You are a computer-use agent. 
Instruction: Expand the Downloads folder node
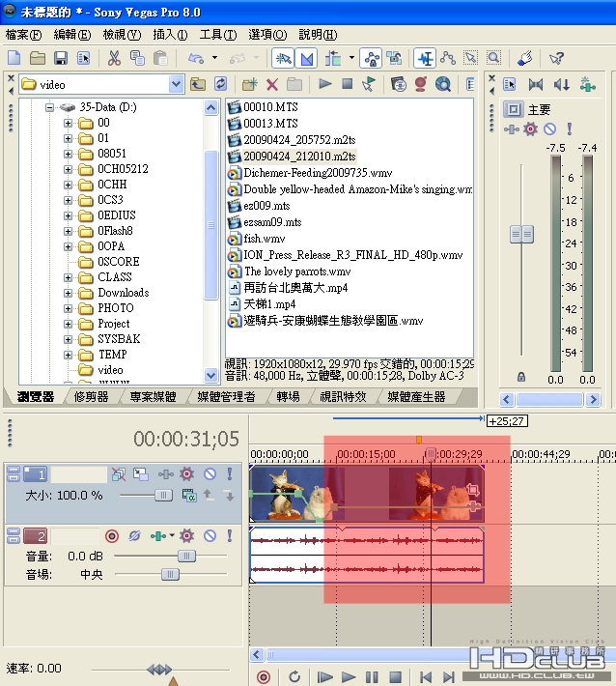point(68,293)
